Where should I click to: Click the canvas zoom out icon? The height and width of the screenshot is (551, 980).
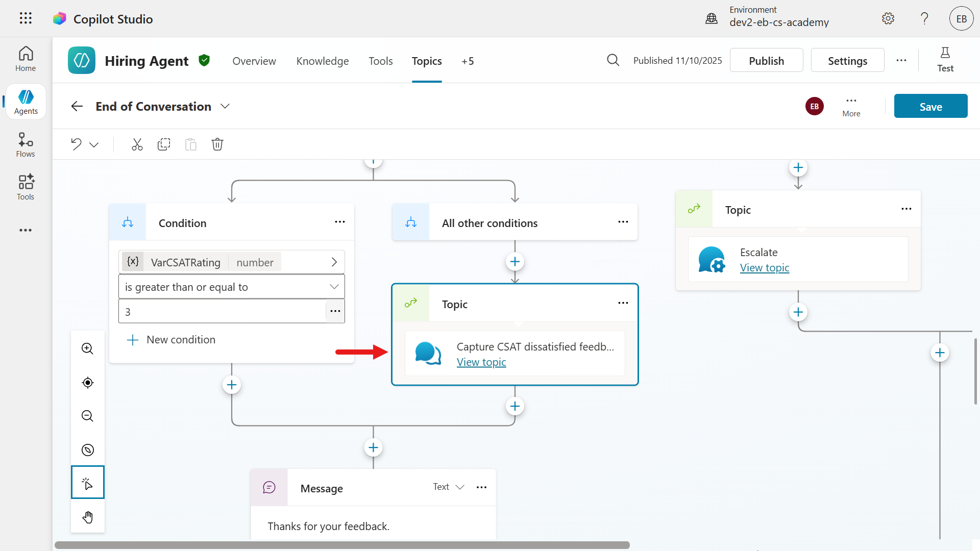[88, 416]
